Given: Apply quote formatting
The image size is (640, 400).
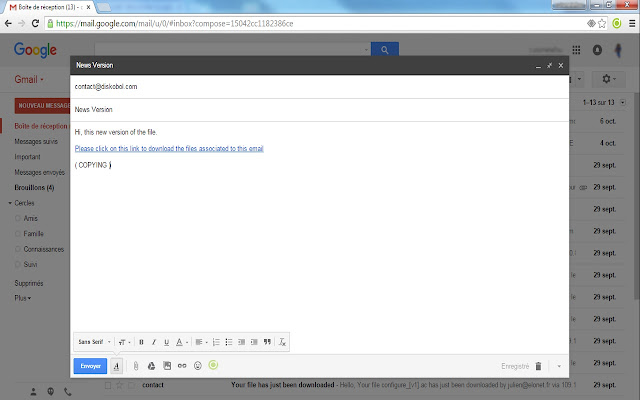Looking at the screenshot, I should point(267,342).
